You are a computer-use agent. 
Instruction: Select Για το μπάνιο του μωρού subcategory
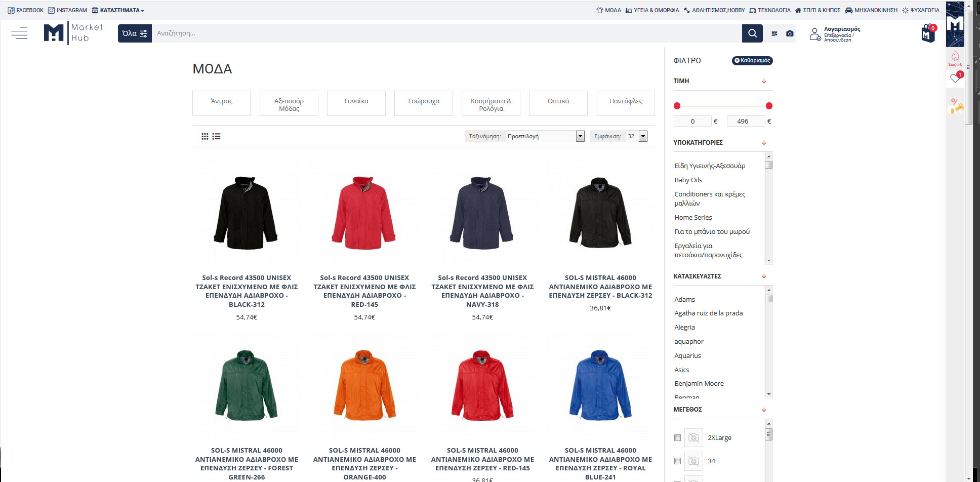point(712,231)
